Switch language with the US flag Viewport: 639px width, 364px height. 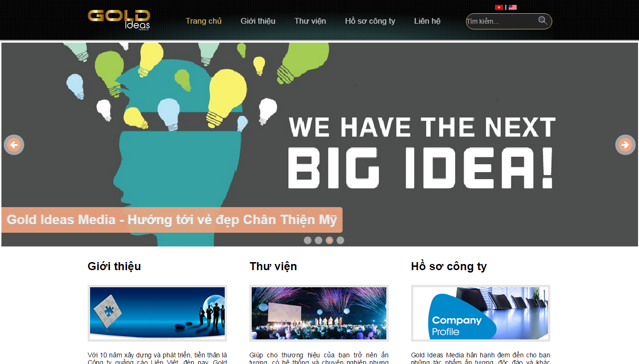point(512,7)
